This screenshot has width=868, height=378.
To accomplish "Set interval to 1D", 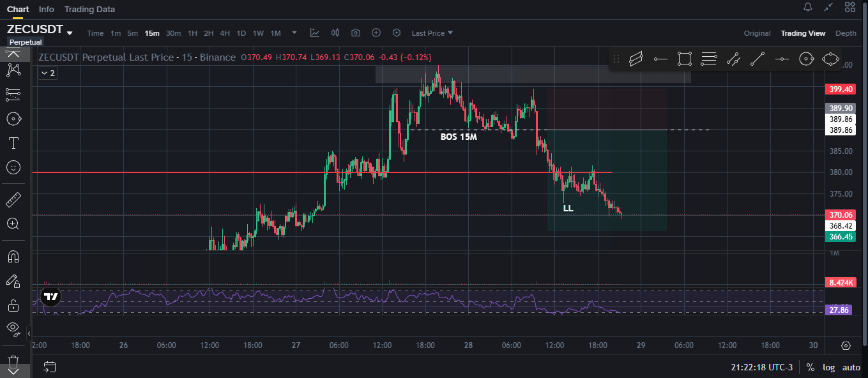I will (241, 33).
